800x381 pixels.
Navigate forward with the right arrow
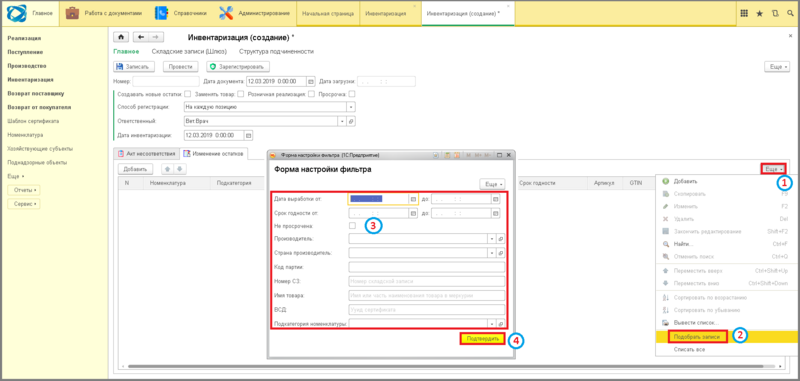click(x=156, y=37)
